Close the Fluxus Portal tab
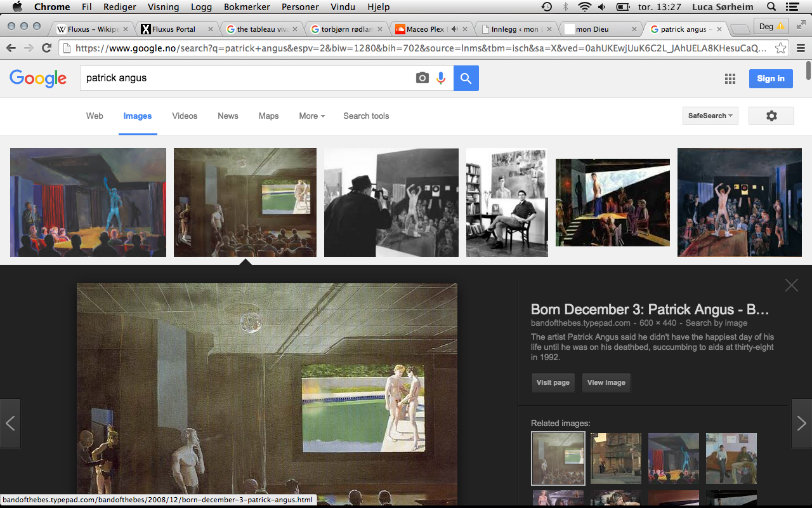The image size is (812, 508). coord(211,29)
